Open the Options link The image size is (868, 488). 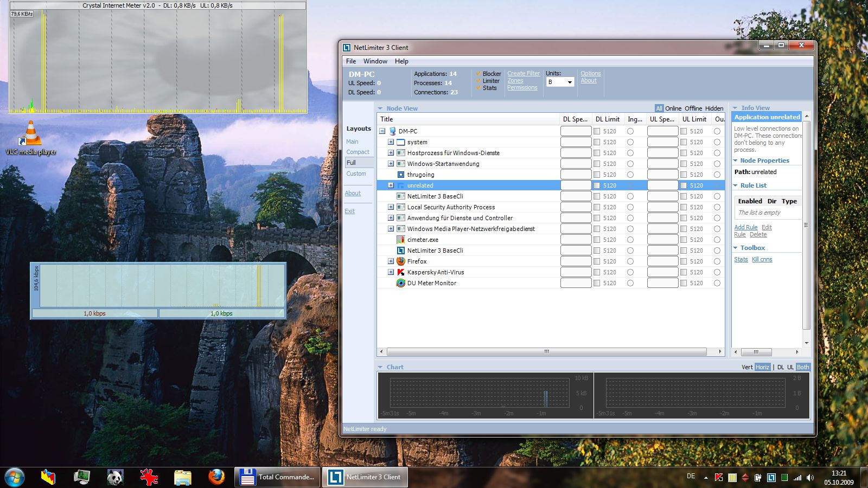pos(591,74)
